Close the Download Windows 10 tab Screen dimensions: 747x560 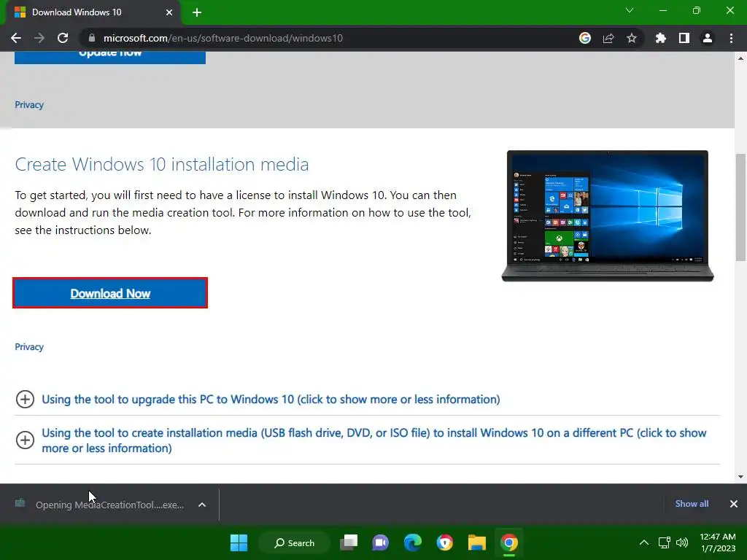pos(169,12)
